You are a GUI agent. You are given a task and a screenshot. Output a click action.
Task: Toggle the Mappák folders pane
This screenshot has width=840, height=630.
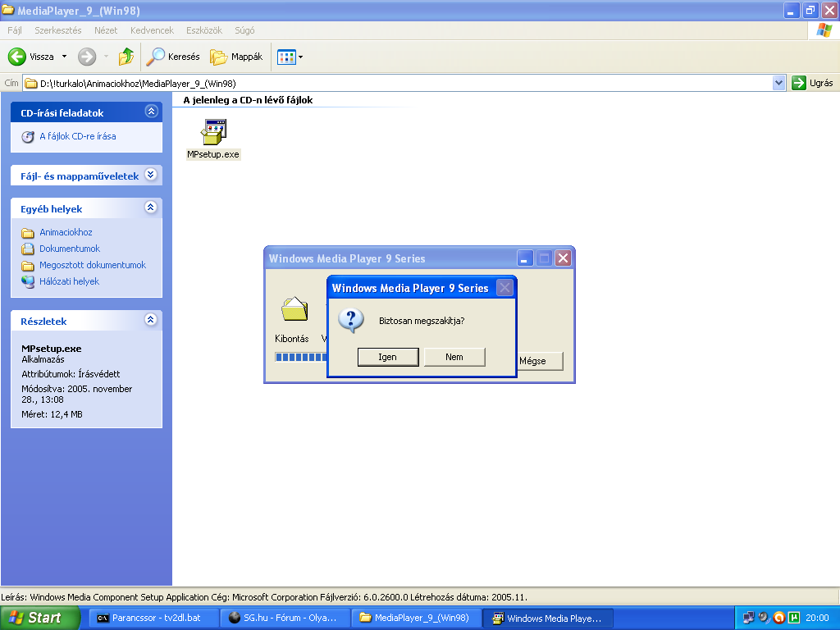point(236,57)
